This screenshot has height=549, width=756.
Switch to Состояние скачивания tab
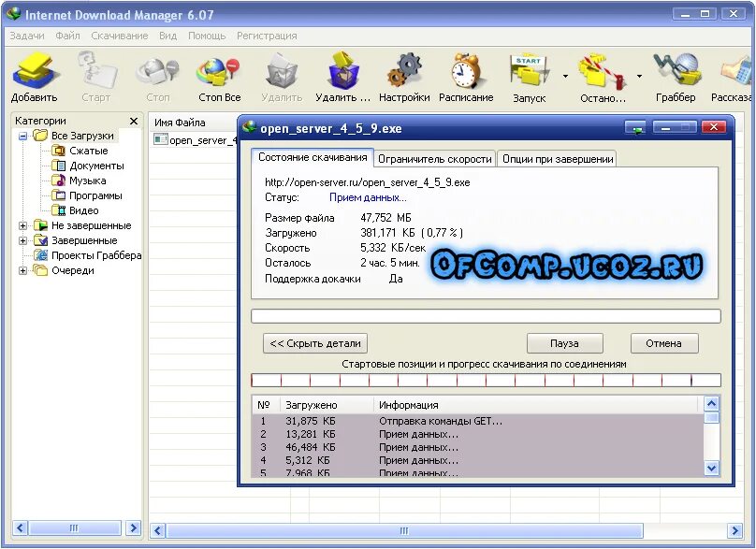coord(313,158)
